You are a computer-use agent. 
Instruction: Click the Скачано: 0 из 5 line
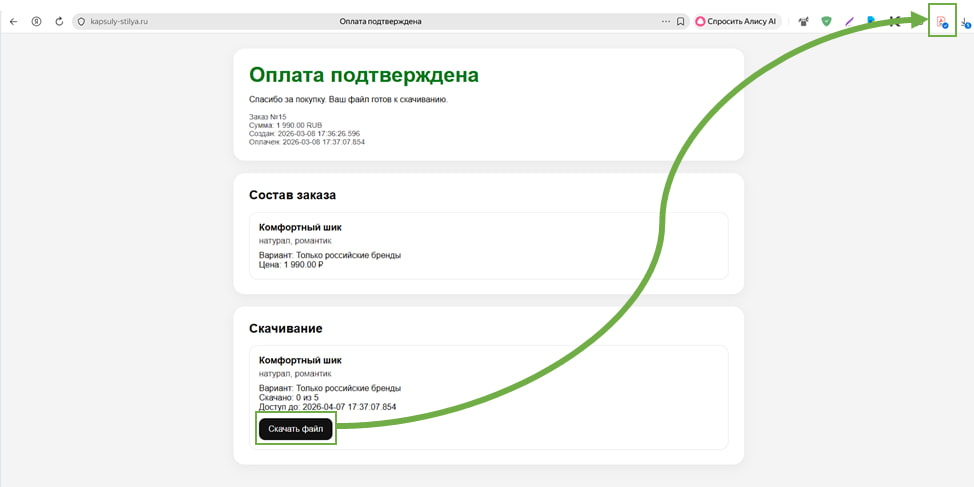click(x=289, y=398)
